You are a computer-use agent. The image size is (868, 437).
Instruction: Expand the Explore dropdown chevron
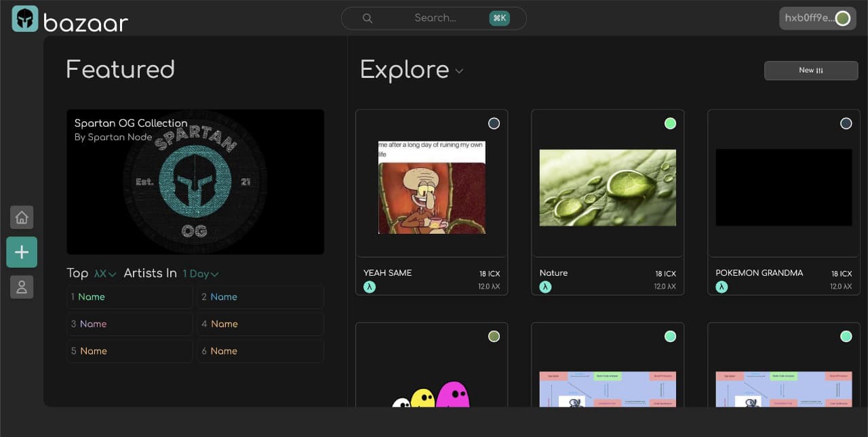click(459, 71)
